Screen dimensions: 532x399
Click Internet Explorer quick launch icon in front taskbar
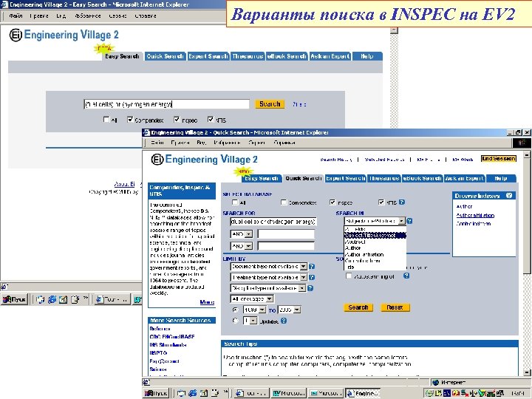(193, 393)
